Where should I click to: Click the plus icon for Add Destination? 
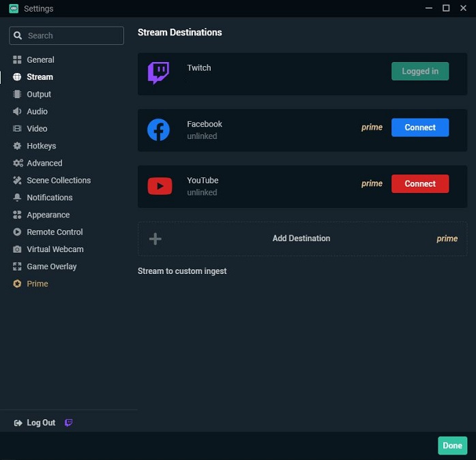(155, 239)
